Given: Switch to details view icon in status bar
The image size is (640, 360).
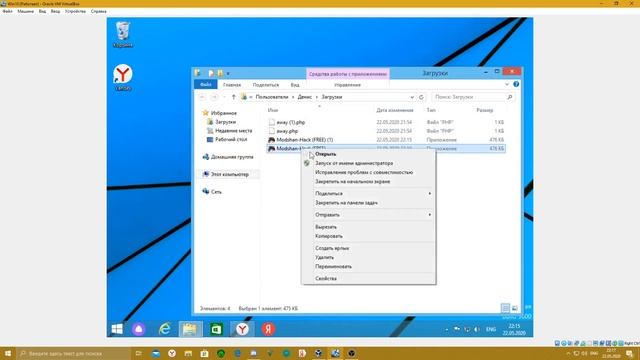Looking at the screenshot, I should point(505,308).
